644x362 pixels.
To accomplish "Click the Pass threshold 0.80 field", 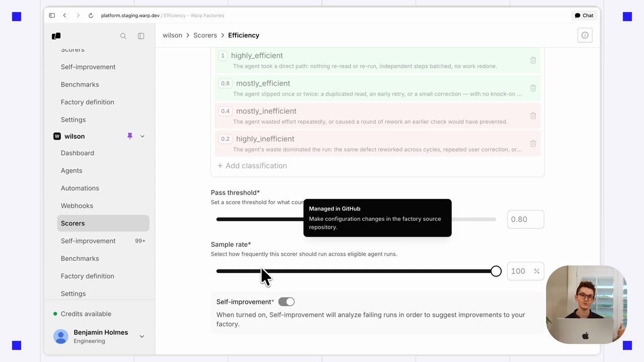I will pyautogui.click(x=525, y=219).
